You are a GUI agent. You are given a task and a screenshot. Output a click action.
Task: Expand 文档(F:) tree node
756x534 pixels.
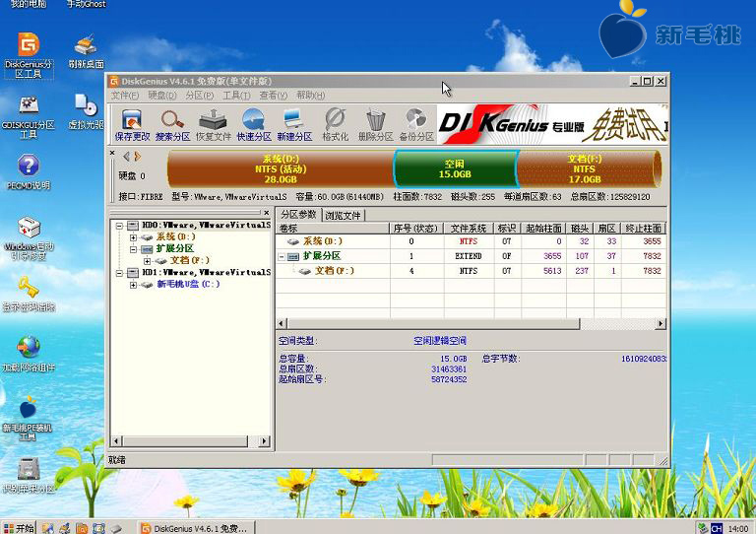coord(147,261)
